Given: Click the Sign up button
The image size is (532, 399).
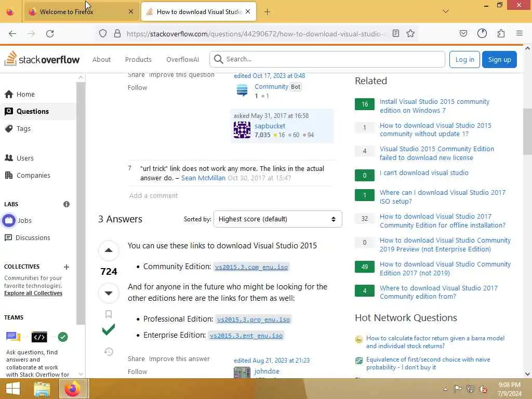Looking at the screenshot, I should tap(499, 59).
